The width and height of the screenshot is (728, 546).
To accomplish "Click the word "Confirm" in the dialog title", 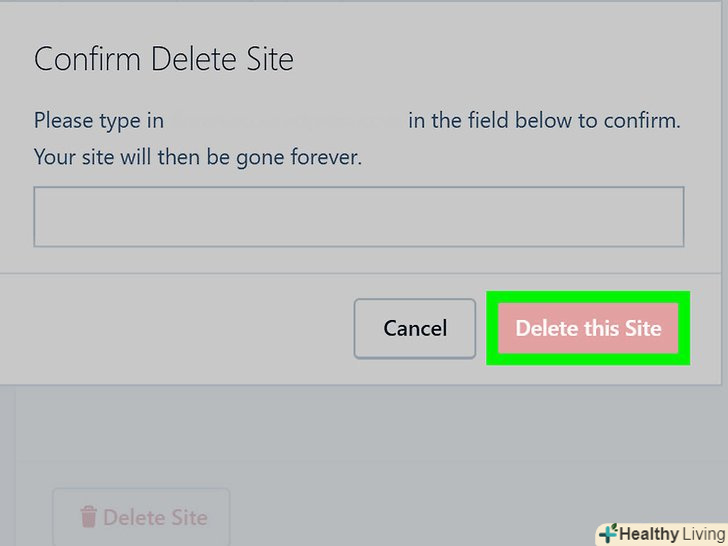I will pos(87,59).
